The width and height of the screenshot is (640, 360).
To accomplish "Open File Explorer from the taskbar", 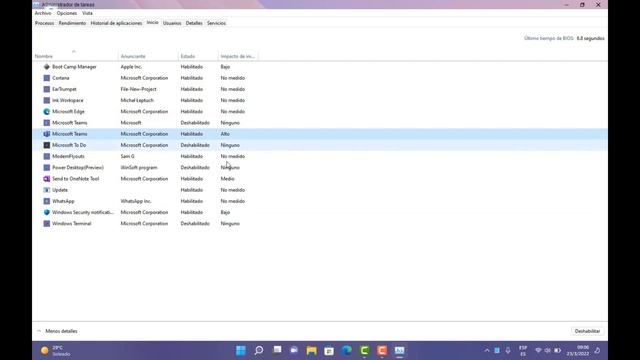I will point(311,351).
